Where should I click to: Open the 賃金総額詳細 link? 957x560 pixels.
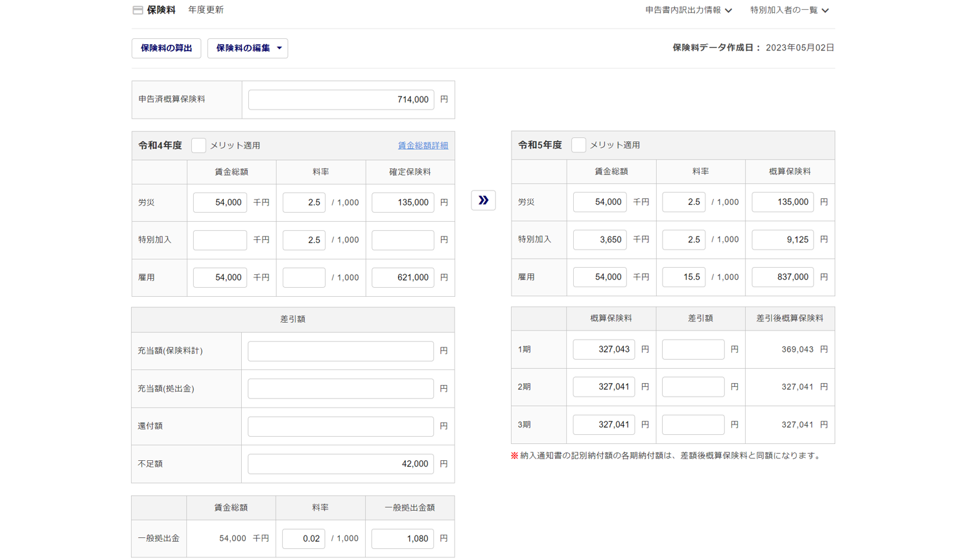423,146
